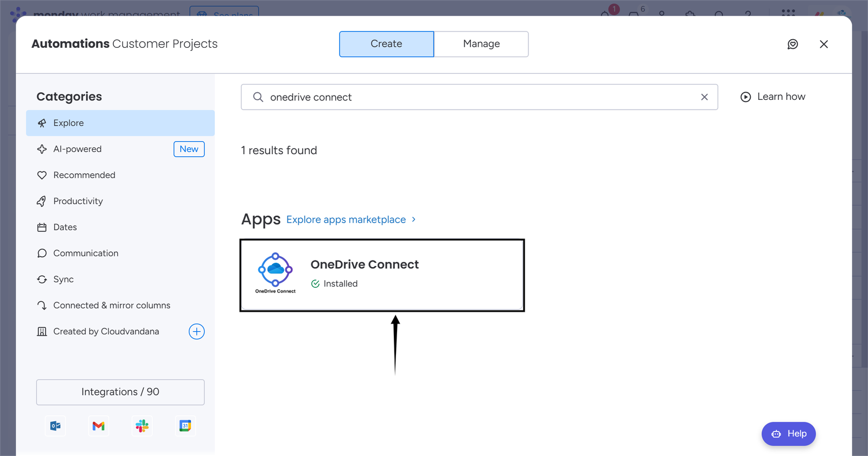Click the Communication speech bubble icon
This screenshot has width=868, height=456.
point(42,254)
